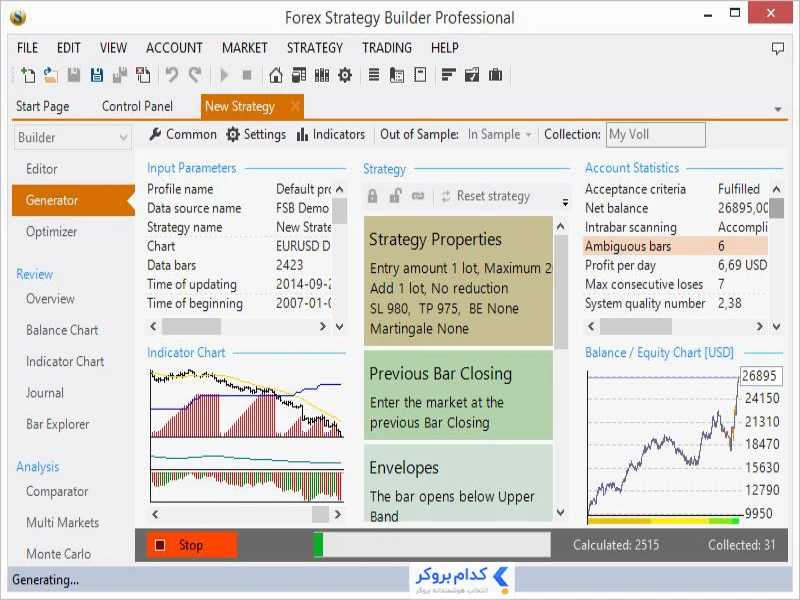Toggle the open padlock unlock icon
Viewport: 800px width, 600px height.
pos(395,196)
